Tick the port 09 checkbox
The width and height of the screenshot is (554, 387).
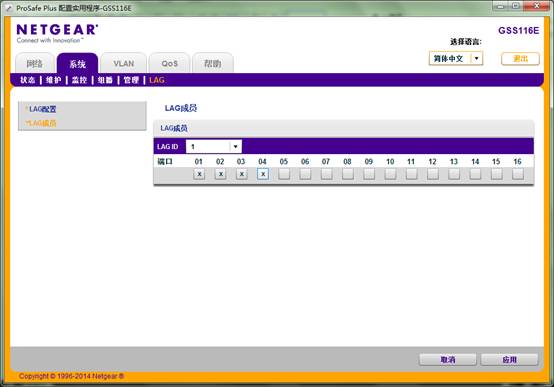(369, 174)
